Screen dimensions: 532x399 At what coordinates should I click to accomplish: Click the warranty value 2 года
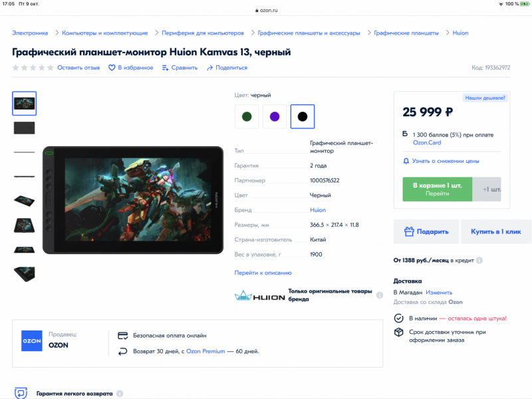319,166
